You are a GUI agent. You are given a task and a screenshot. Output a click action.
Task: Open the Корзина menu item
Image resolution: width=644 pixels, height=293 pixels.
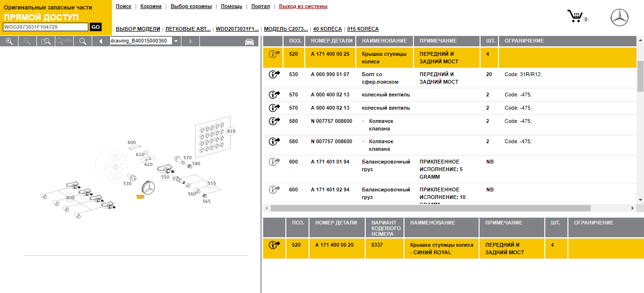(151, 6)
